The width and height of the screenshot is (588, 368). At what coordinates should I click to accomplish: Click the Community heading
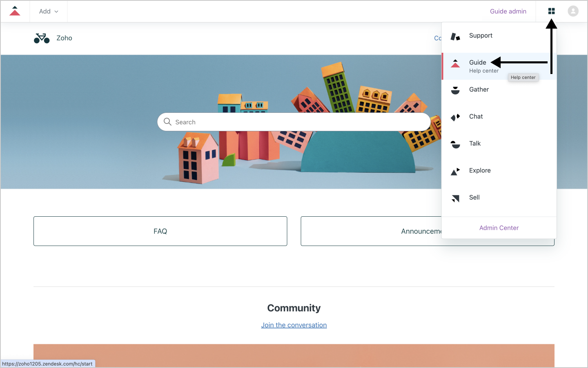point(294,308)
